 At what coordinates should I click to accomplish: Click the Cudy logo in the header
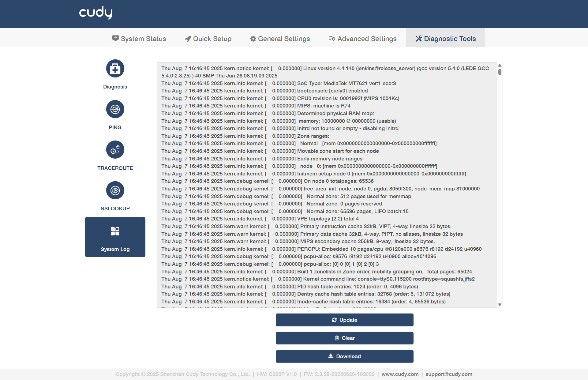pyautogui.click(x=96, y=13)
